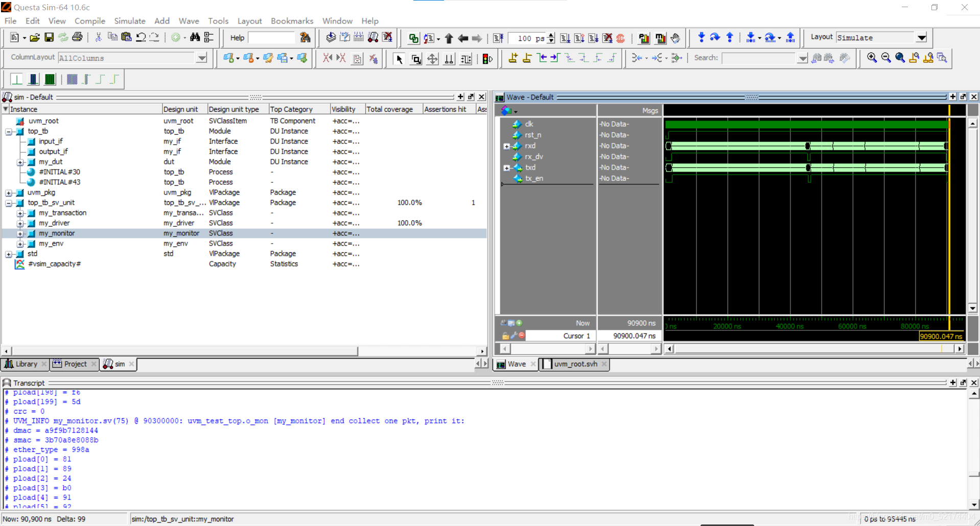Viewport: 980px width, 526px height.
Task: Click the Run -All icon
Action: pyautogui.click(x=593, y=37)
